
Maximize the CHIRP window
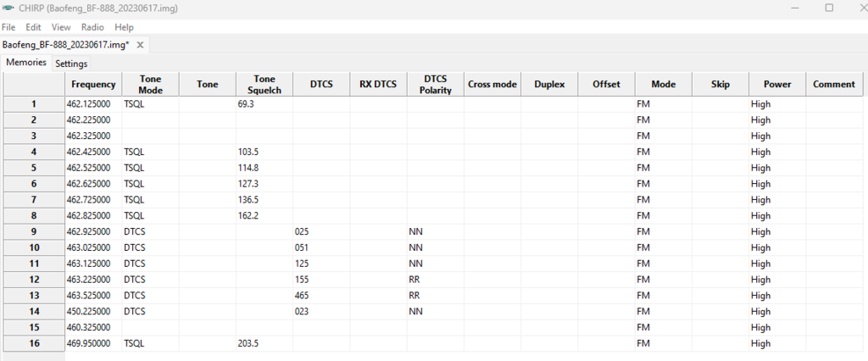[x=829, y=8]
